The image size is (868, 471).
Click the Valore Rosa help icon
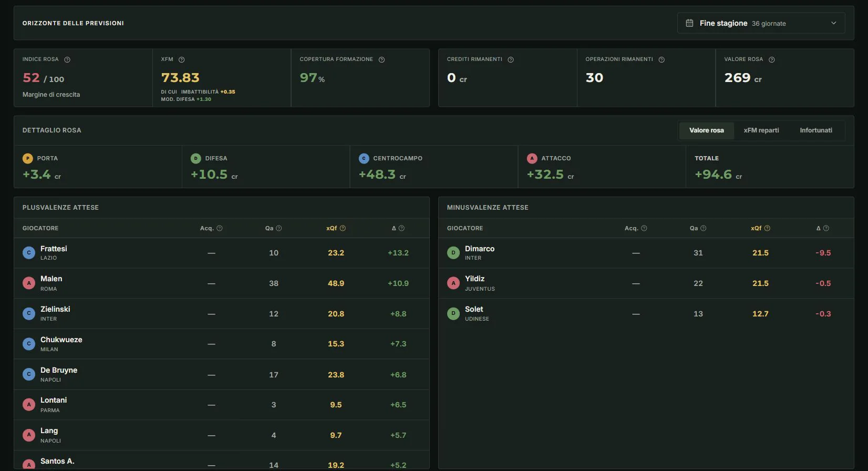tap(772, 60)
